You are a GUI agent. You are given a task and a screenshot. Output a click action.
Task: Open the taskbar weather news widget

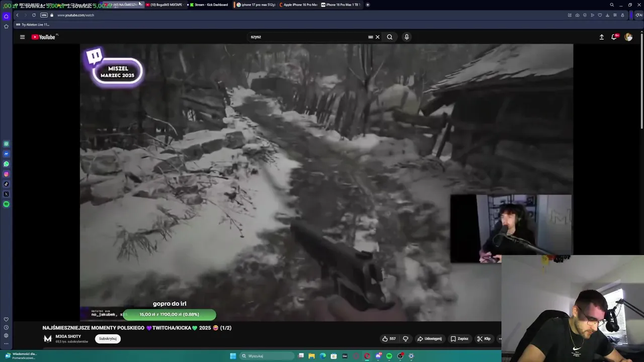click(x=20, y=355)
